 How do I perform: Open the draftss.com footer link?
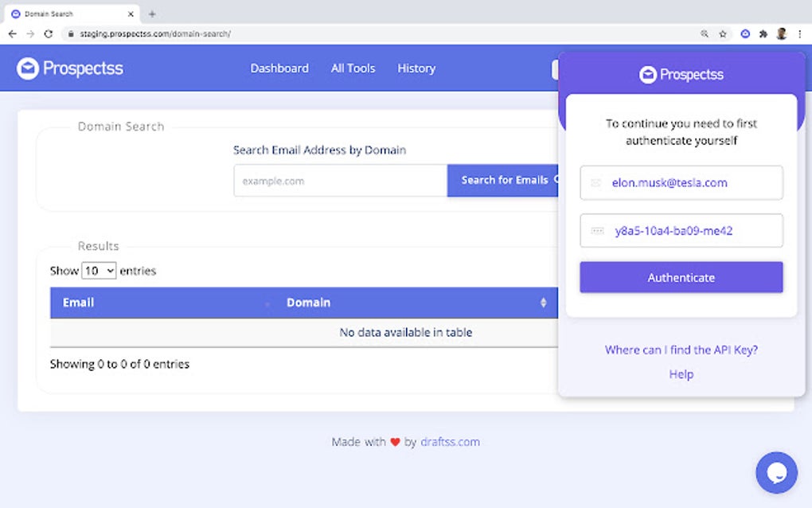tap(450, 442)
